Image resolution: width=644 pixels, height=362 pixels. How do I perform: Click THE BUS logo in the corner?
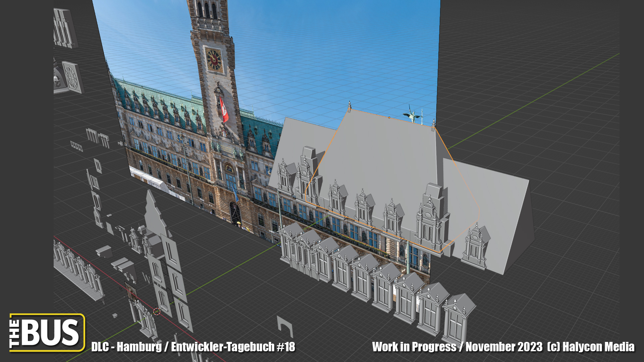(x=47, y=333)
